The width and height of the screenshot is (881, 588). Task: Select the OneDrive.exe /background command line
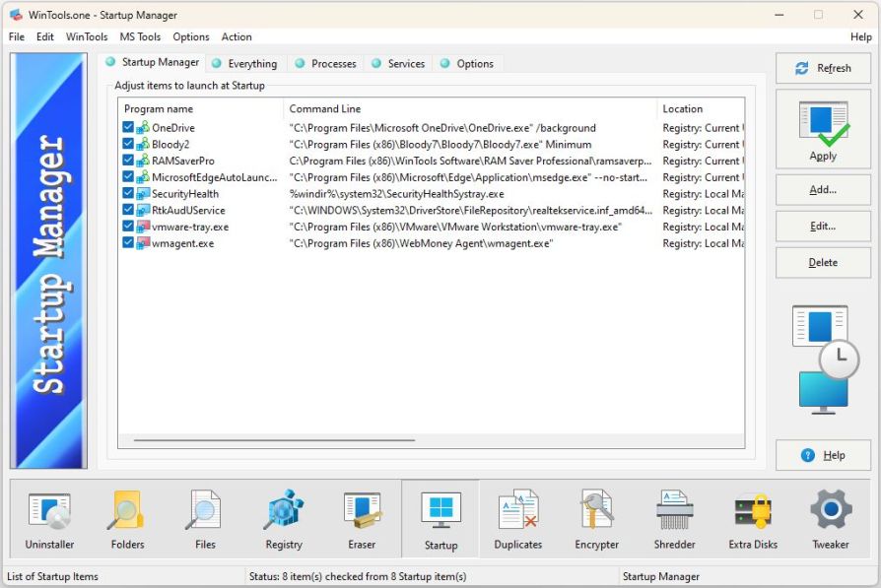coord(442,127)
